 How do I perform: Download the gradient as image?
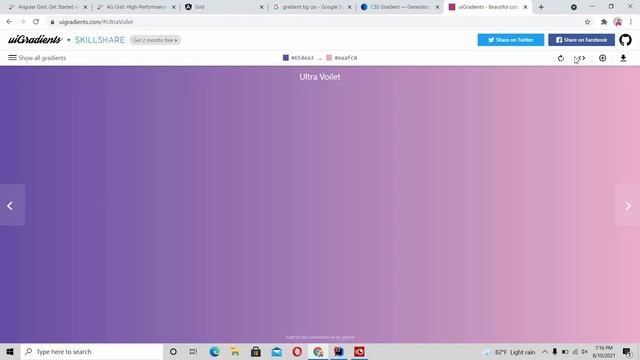pos(623,58)
